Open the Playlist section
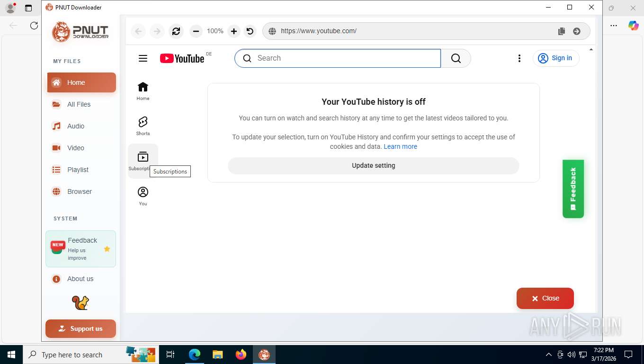Screen dimensions: 644x364 point(81,170)
